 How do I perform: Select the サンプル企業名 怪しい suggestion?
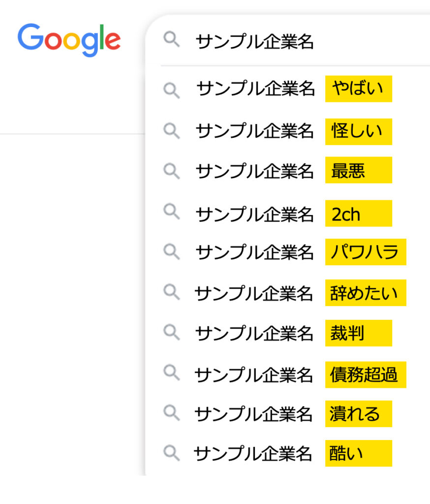pos(294,131)
